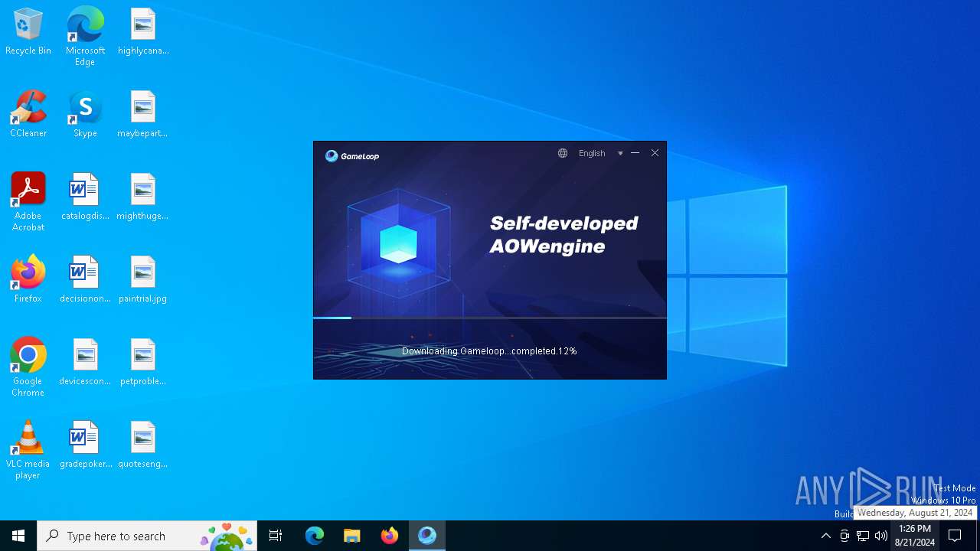Select the gradepoker Word document
The height and width of the screenshot is (551, 980).
tap(85, 445)
